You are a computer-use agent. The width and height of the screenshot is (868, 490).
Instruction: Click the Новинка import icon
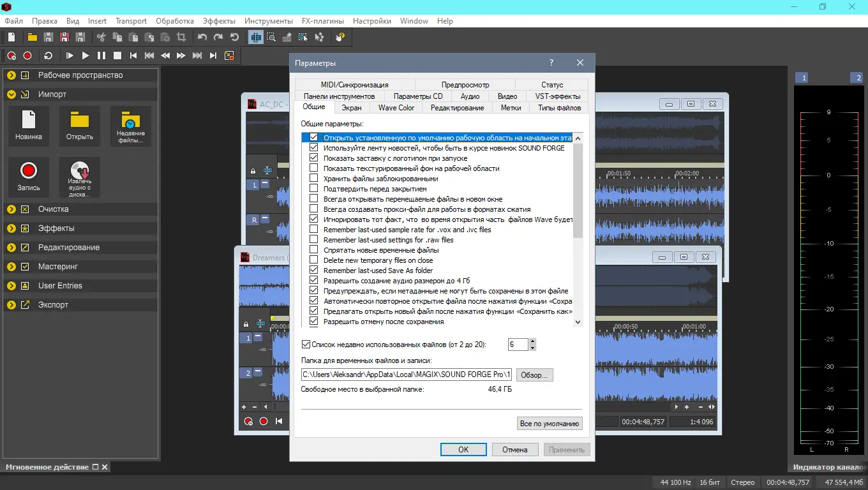coord(29,126)
